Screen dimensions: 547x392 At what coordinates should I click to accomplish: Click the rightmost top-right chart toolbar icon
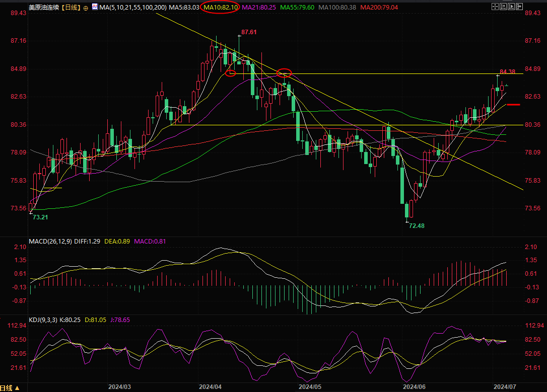[519, 7]
